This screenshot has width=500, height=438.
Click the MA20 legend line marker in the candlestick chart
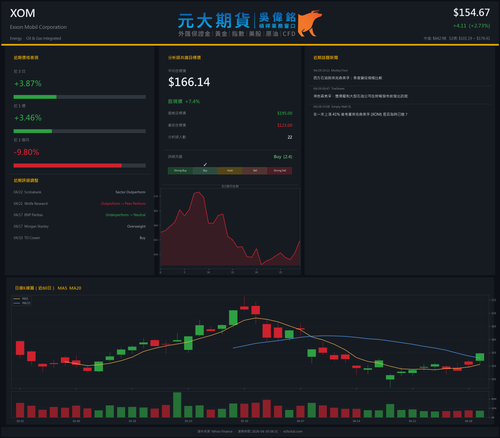pos(17,303)
